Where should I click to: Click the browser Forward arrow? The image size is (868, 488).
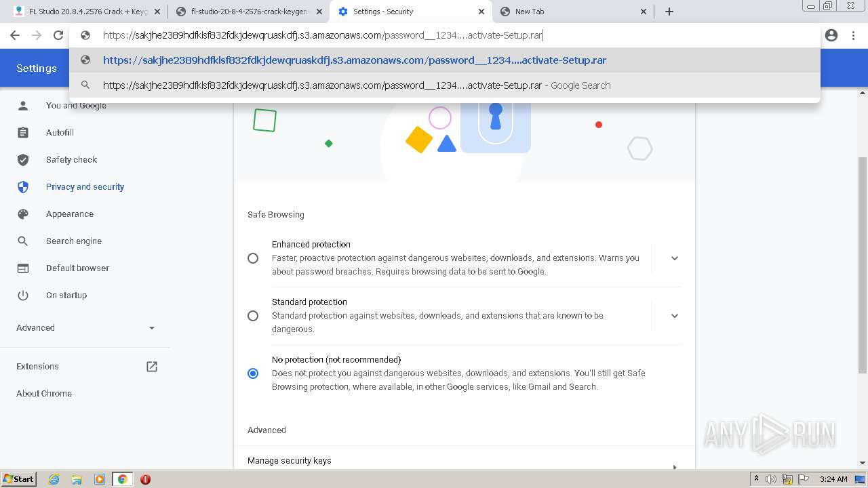click(37, 35)
